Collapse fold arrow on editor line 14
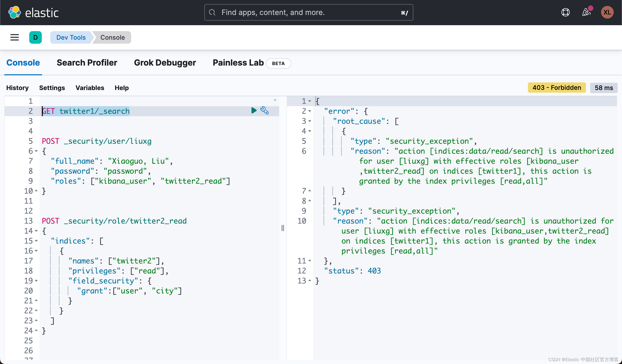 click(36, 231)
